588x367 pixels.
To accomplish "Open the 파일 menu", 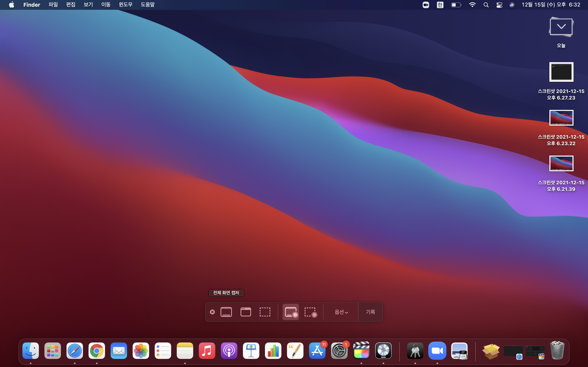I will [53, 5].
